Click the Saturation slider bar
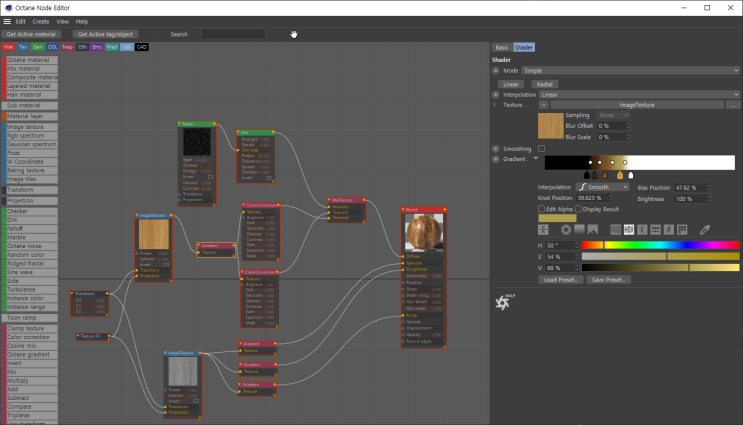 pyautogui.click(x=661, y=256)
